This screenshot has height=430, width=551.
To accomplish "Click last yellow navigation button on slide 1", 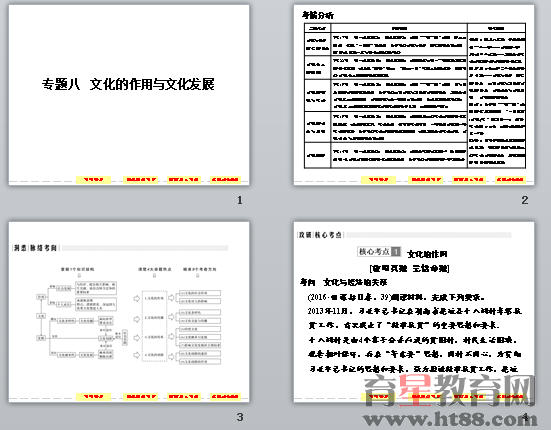I will point(225,180).
